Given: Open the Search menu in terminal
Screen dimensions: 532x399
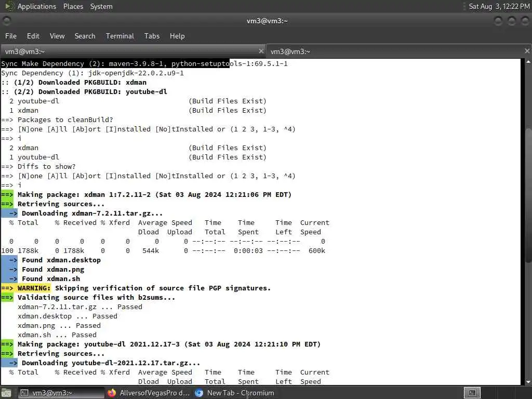Looking at the screenshot, I should point(85,36).
